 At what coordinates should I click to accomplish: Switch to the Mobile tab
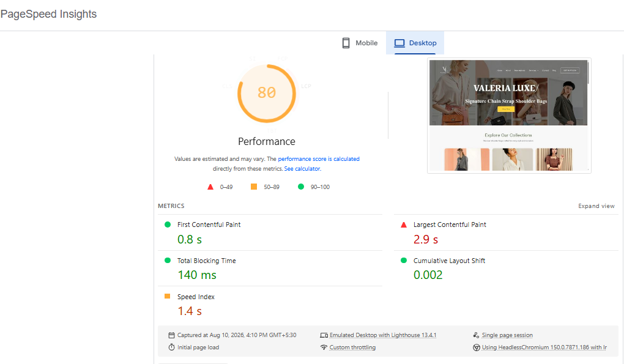(360, 43)
